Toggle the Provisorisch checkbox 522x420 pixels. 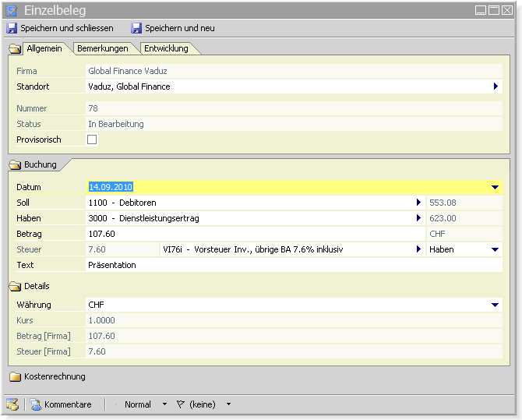point(92,139)
